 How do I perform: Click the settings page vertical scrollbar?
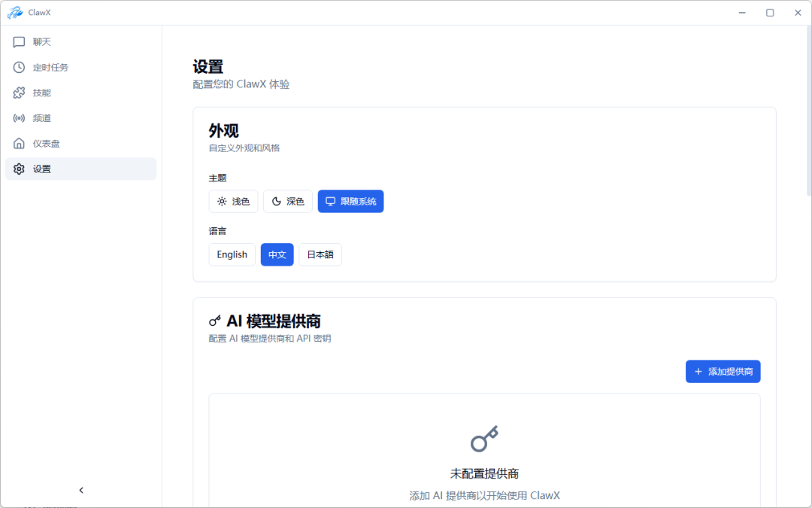click(808, 111)
